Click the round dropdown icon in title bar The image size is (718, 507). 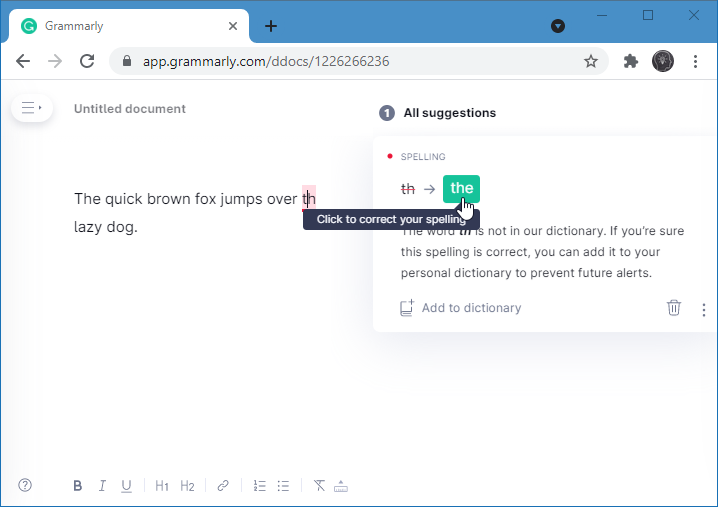(x=557, y=26)
